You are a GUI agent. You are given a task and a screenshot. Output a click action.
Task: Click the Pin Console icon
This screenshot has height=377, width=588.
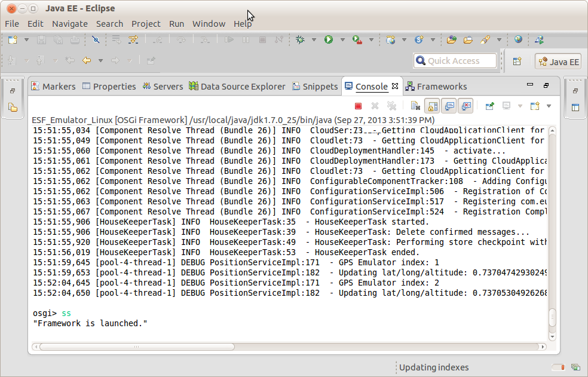tap(489, 106)
